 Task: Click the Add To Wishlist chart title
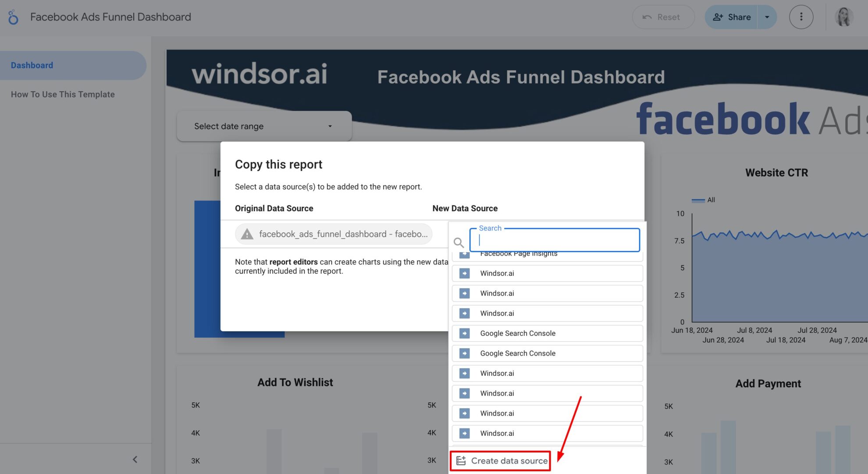(x=295, y=382)
